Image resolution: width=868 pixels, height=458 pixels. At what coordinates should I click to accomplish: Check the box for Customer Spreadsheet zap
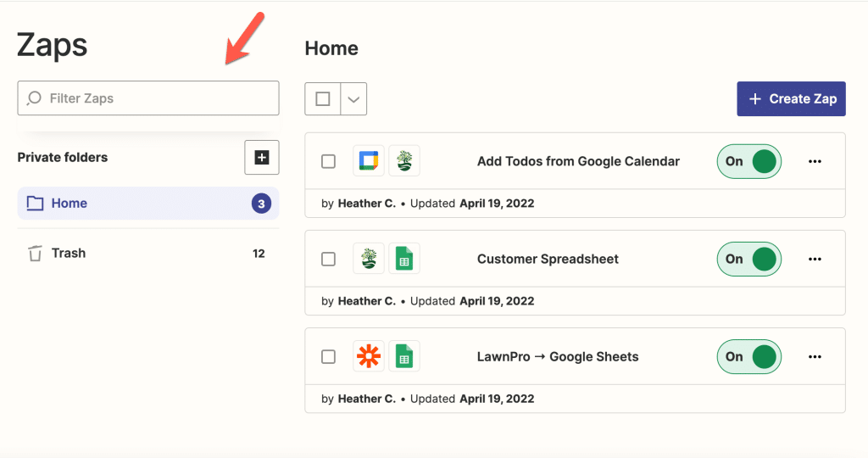click(x=328, y=259)
